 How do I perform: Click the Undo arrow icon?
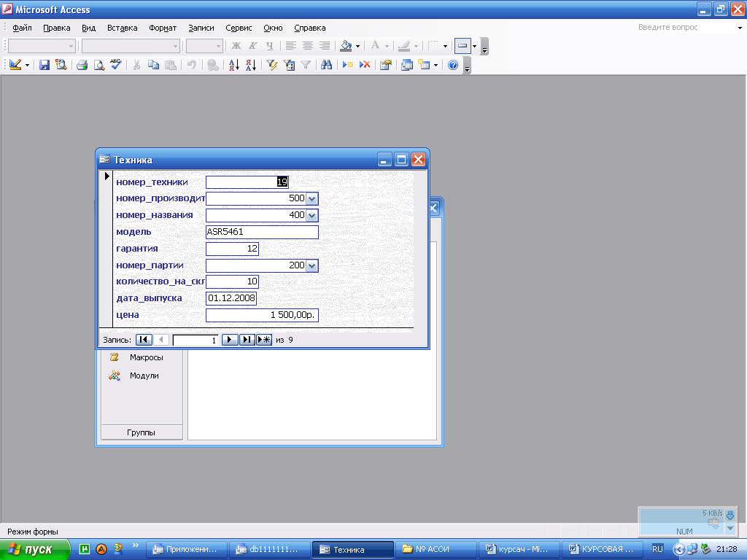pyautogui.click(x=192, y=65)
